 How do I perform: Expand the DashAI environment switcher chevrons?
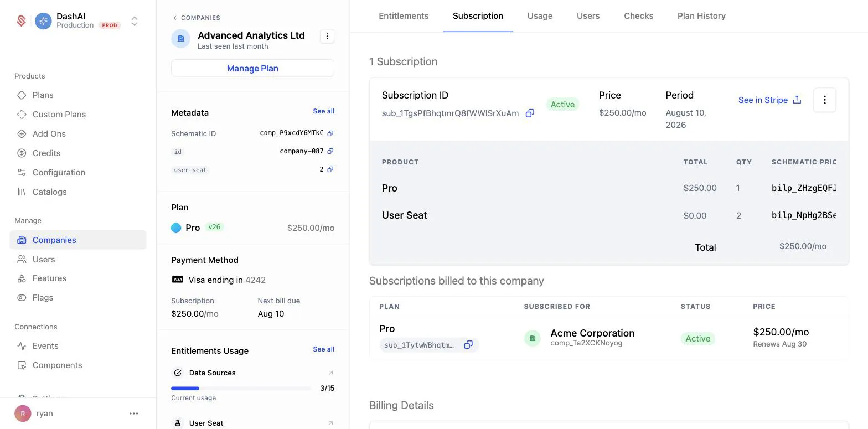(x=135, y=21)
